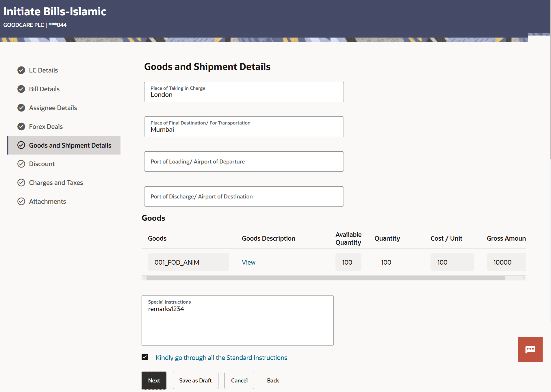Click the Cost / Unit column header
Screen dimensions: 551x392
click(446, 238)
